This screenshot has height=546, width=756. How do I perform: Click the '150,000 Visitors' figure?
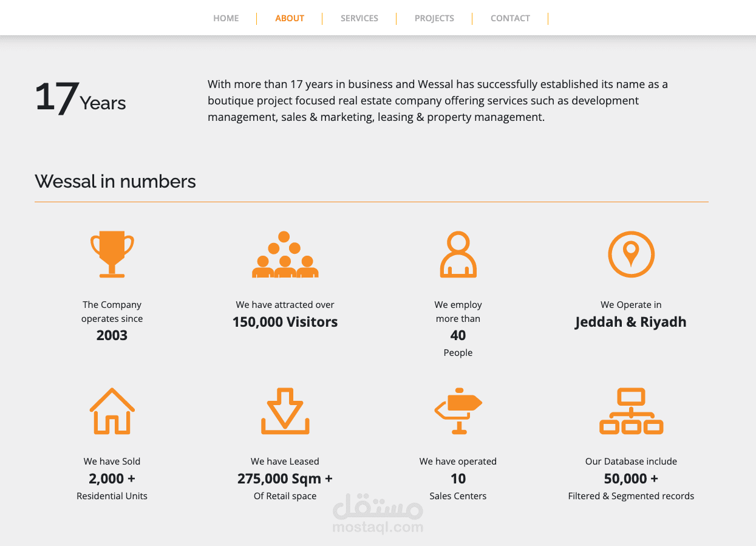[285, 322]
